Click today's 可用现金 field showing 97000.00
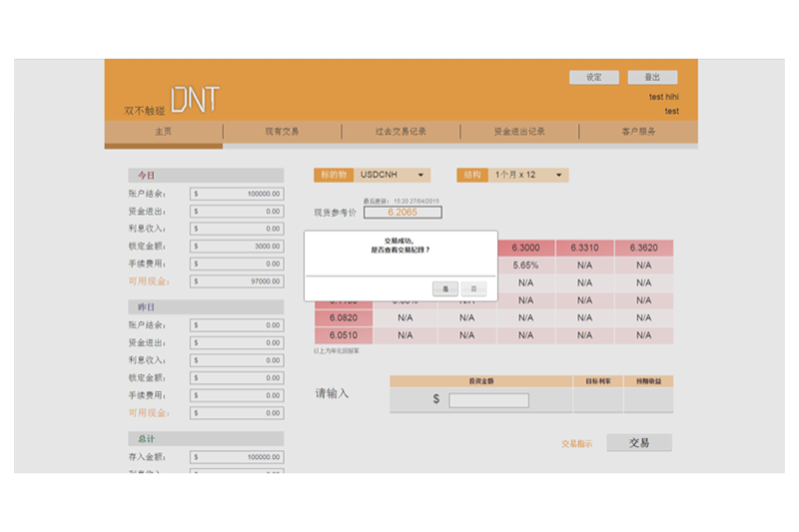The height and width of the screenshot is (532, 799). coord(237,281)
